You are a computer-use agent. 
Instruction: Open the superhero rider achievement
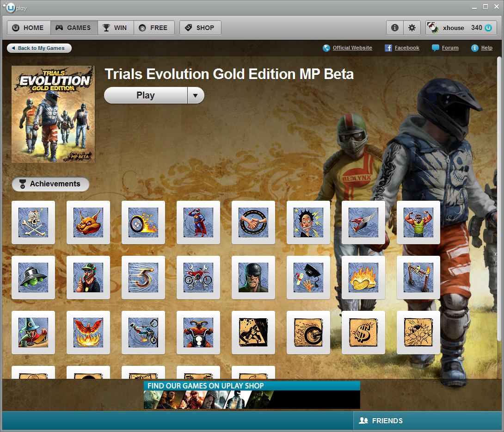[198, 222]
